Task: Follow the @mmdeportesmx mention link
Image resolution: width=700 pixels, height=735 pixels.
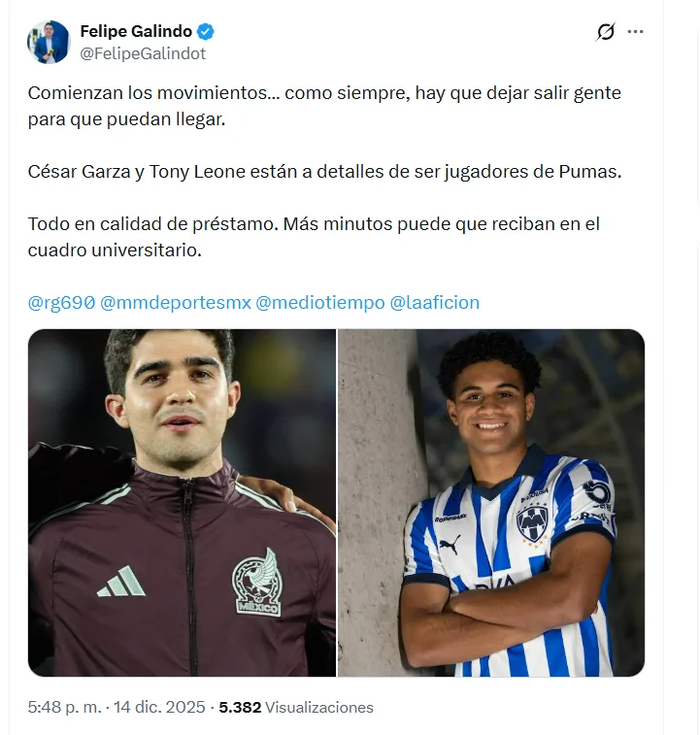Action: 176,302
